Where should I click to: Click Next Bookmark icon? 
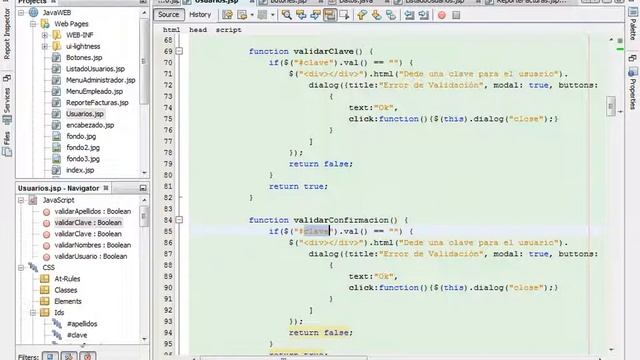[376, 15]
